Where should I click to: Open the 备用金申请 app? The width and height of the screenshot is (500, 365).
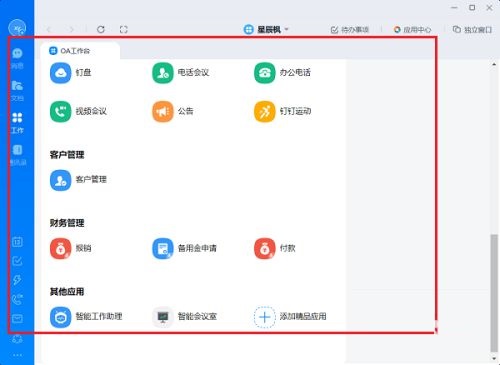(163, 248)
